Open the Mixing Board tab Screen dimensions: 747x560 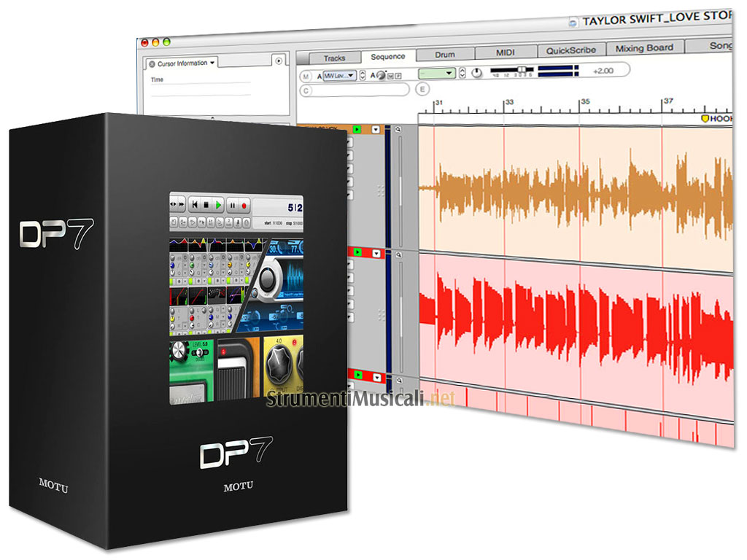pos(643,49)
